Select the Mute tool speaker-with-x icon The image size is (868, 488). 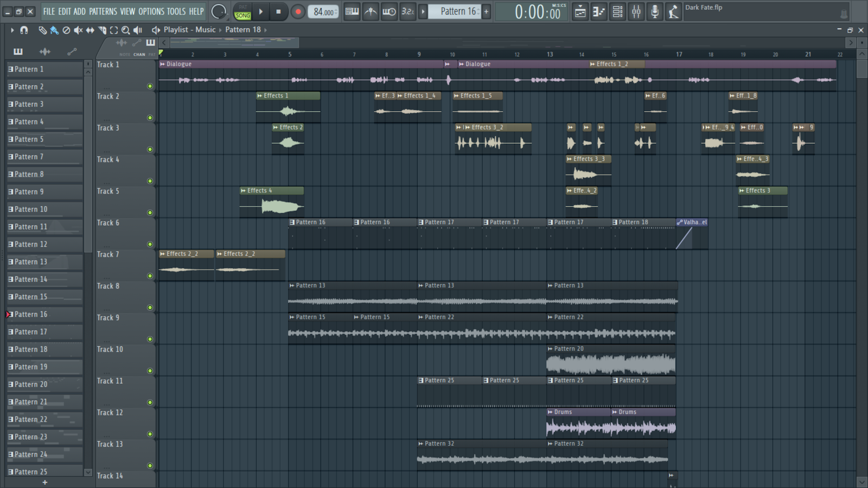tap(78, 30)
